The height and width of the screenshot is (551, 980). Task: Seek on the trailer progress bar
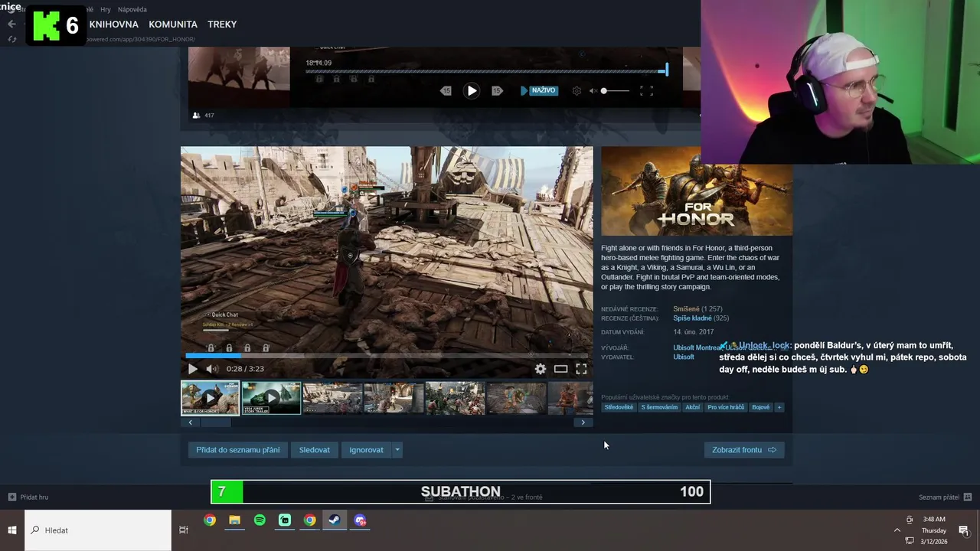(x=387, y=355)
